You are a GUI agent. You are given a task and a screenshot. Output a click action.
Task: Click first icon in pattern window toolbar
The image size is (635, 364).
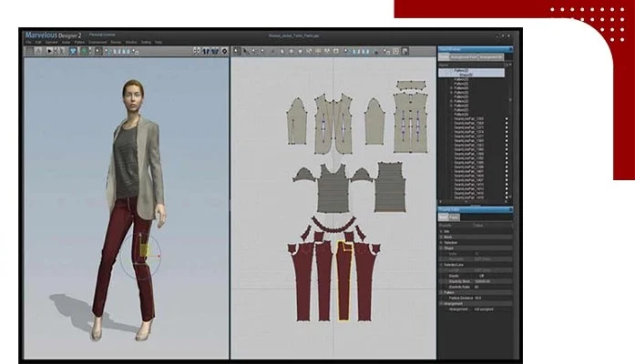point(237,51)
